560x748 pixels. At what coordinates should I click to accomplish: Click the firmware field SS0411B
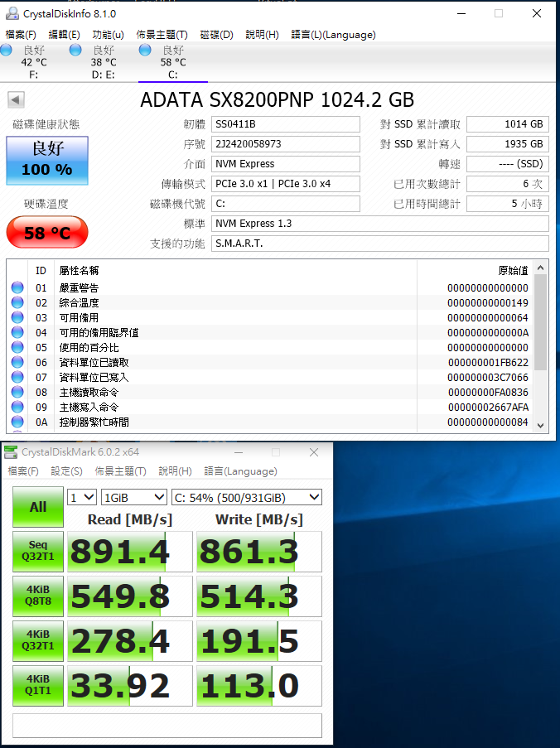[285, 124]
